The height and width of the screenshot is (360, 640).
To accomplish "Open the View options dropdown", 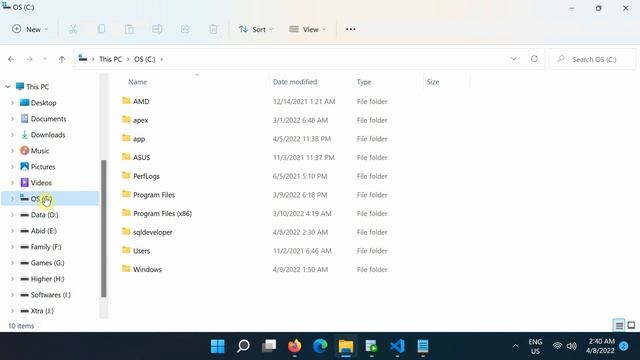I will (x=308, y=29).
